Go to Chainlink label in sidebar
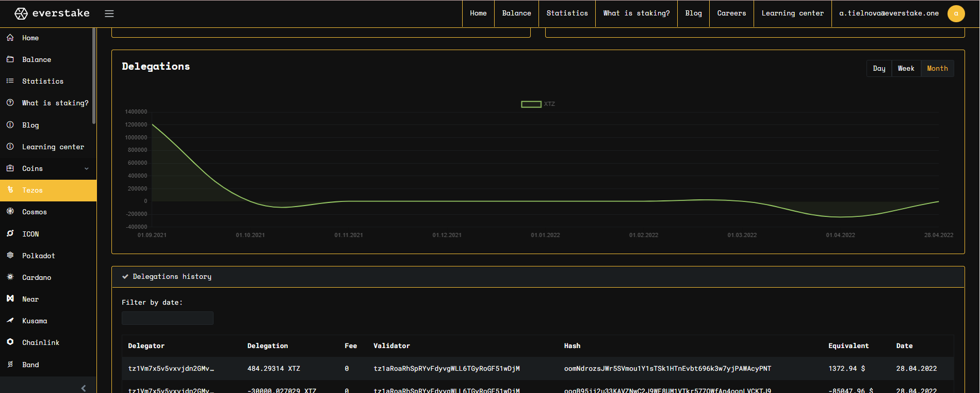This screenshot has width=980, height=393. click(x=41, y=343)
